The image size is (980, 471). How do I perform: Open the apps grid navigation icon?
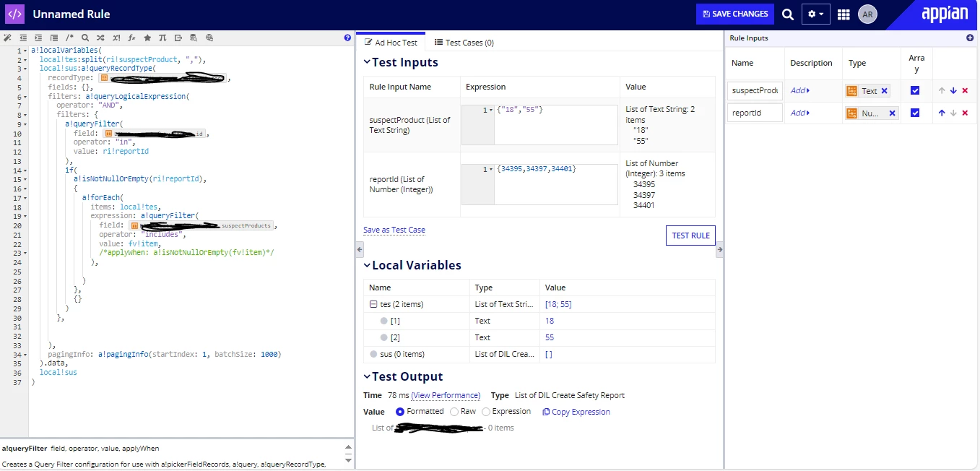click(844, 14)
